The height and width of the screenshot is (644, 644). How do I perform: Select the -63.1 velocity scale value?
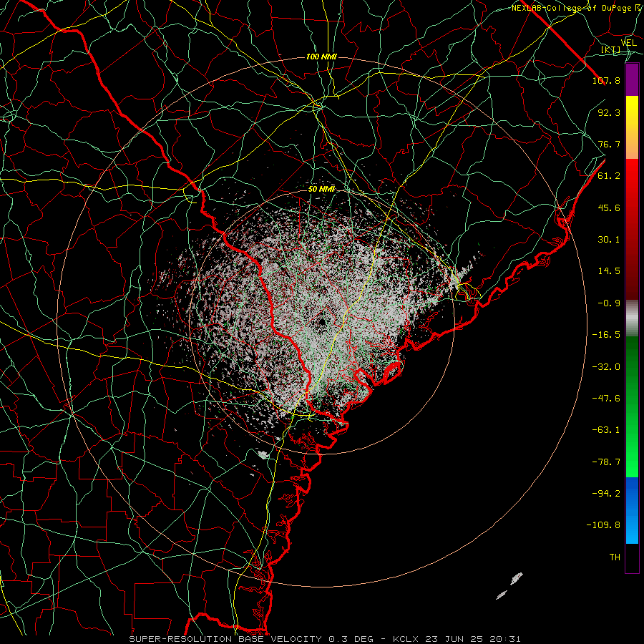tap(606, 430)
